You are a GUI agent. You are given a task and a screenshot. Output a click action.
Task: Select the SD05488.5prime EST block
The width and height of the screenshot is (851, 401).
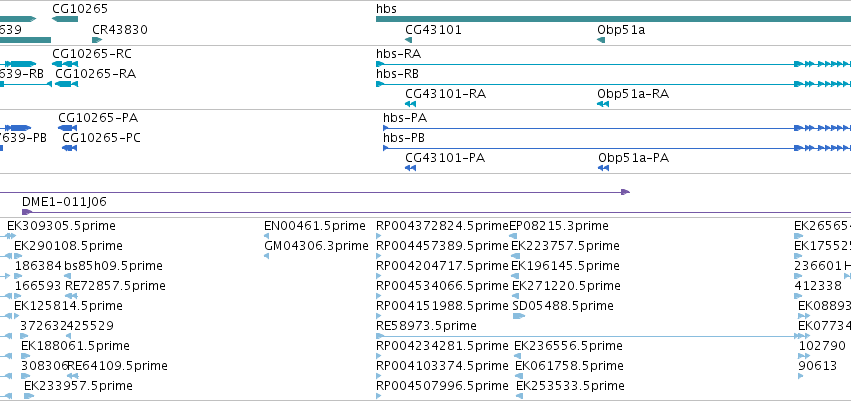519,316
